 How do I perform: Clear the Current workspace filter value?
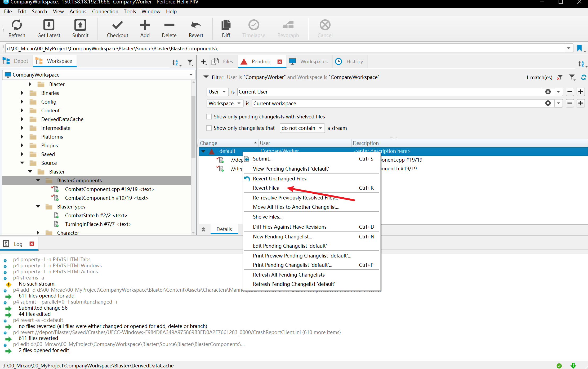tap(548, 103)
